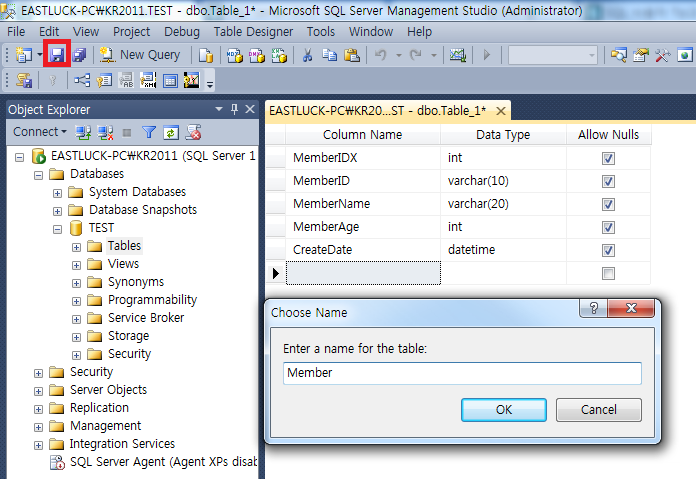The image size is (696, 479).
Task: Toggle Allow Nulls in empty new row
Action: point(608,273)
